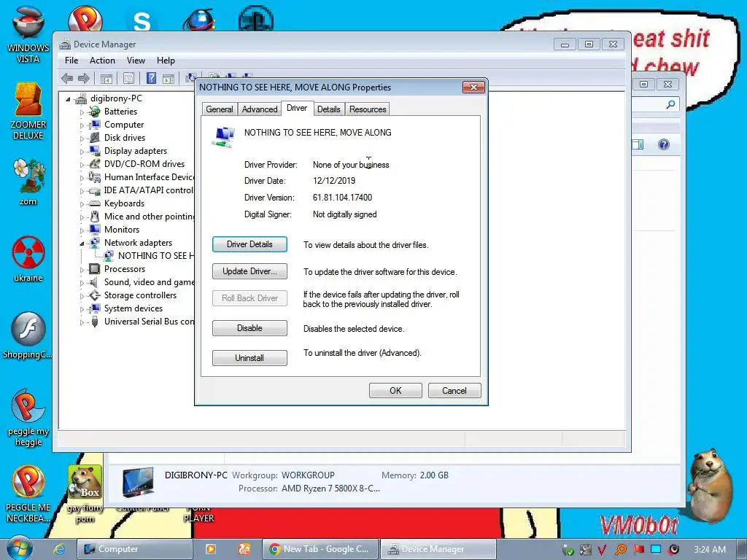Open the blue Help toolbar icon
Screen dimensions: 747x560
(x=151, y=78)
